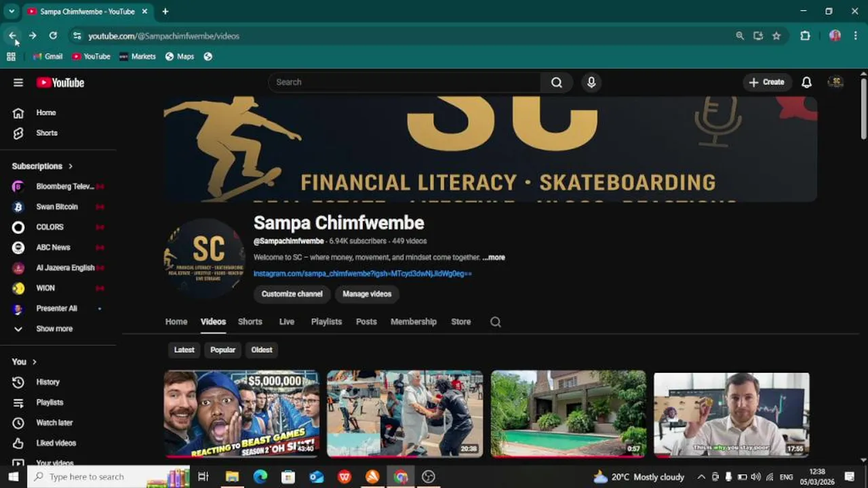Screen dimensions: 868x488
Task: Expand the You section chevron
Action: 34,362
